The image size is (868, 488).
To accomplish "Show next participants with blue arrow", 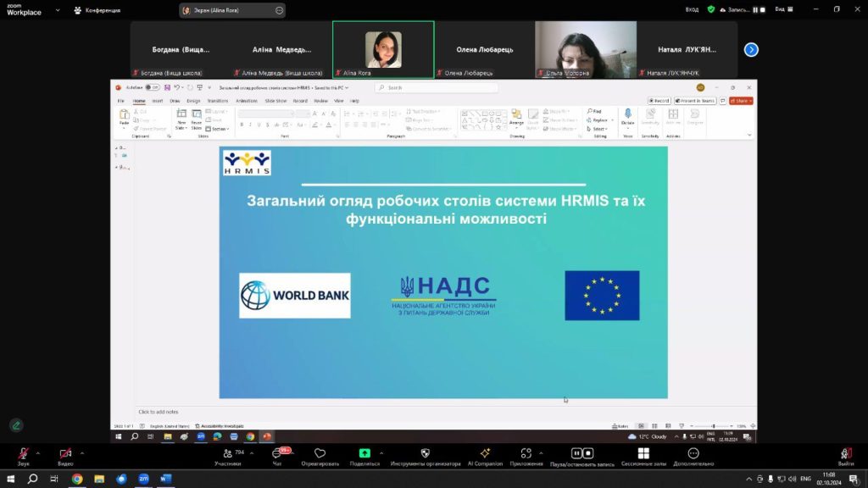I will point(751,50).
